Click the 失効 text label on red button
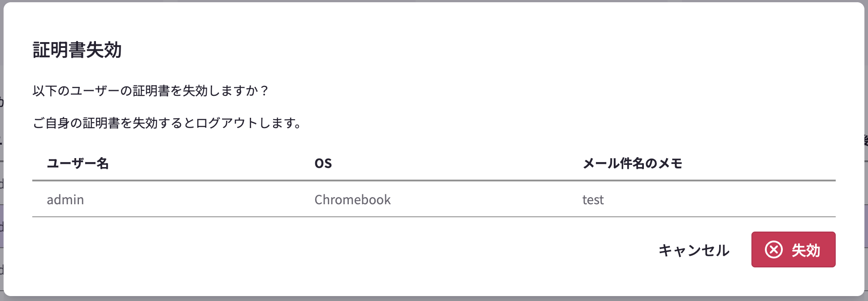 pos(806,250)
